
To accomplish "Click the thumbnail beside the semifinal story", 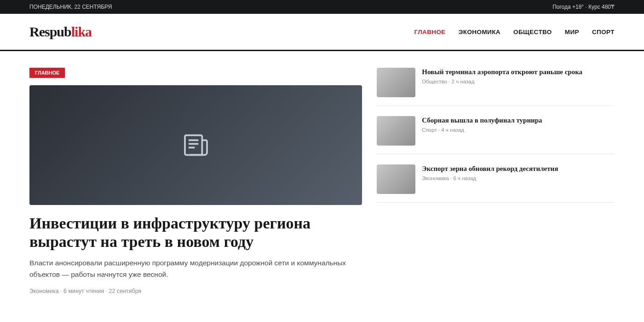I will (396, 131).
